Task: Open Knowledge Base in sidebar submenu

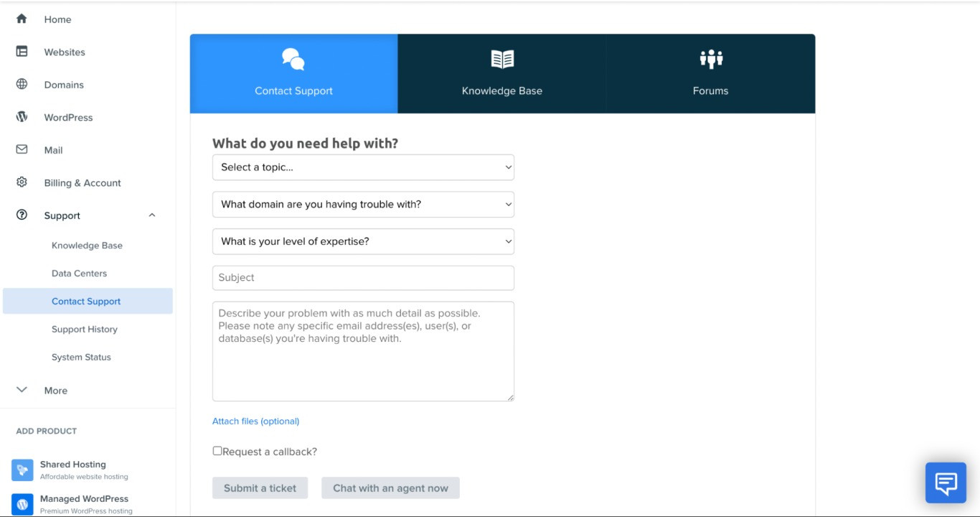Action: [87, 246]
